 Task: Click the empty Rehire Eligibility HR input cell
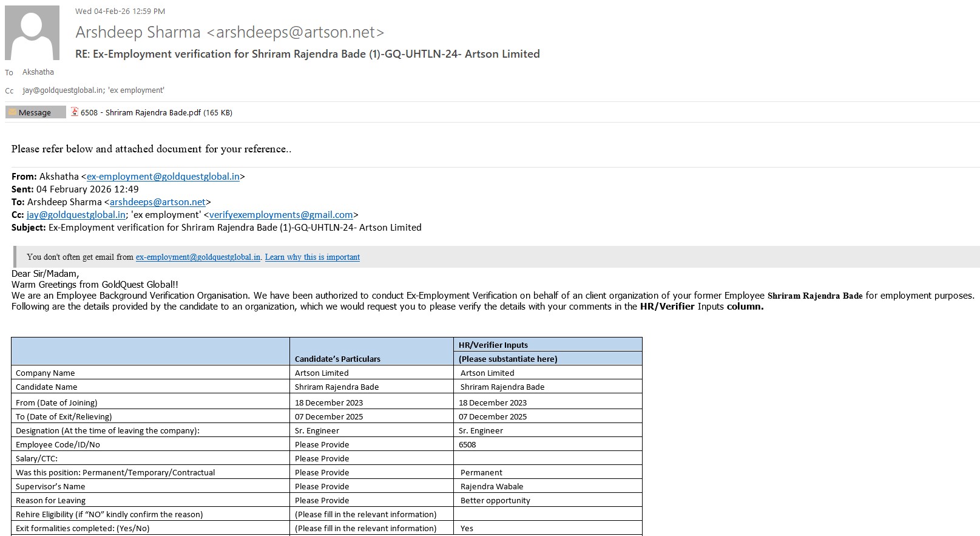pyautogui.click(x=547, y=514)
